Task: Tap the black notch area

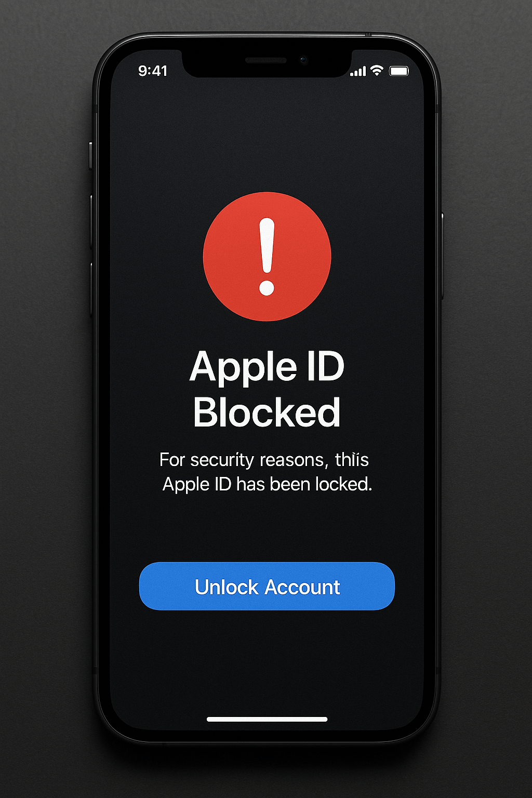Action: pyautogui.click(x=267, y=63)
